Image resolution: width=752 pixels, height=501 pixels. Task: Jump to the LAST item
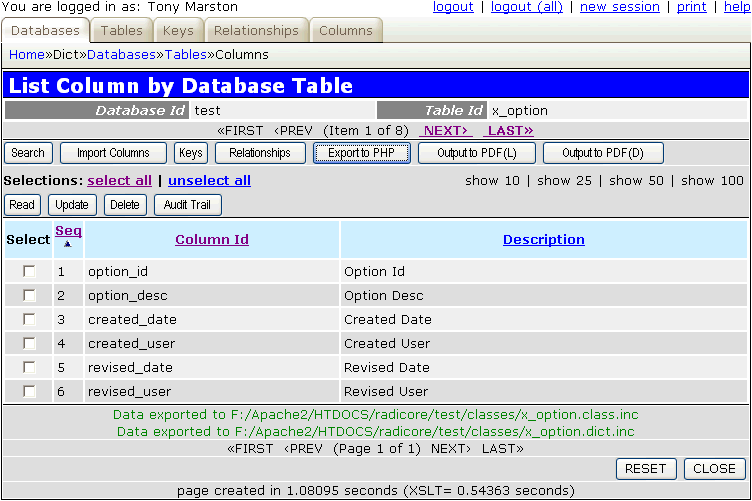coord(508,131)
